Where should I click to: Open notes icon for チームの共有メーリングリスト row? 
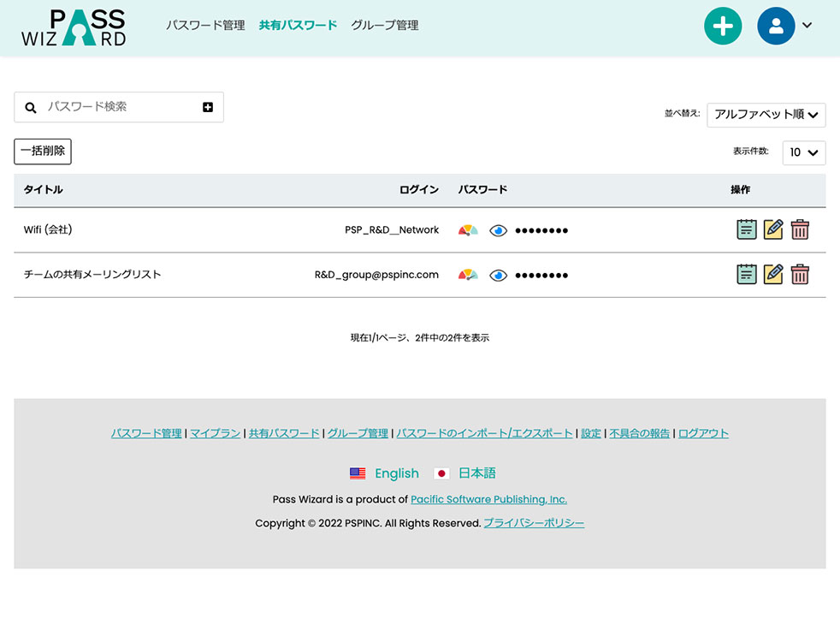[x=746, y=275]
